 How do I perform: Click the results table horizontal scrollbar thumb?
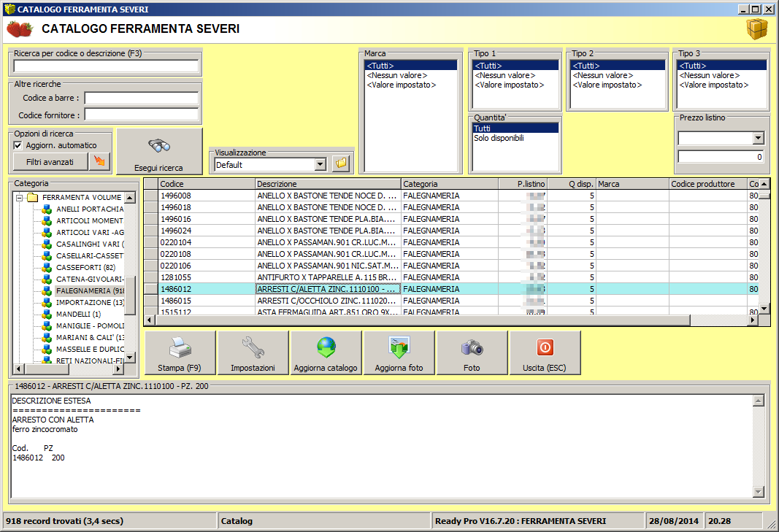pyautogui.click(x=423, y=320)
